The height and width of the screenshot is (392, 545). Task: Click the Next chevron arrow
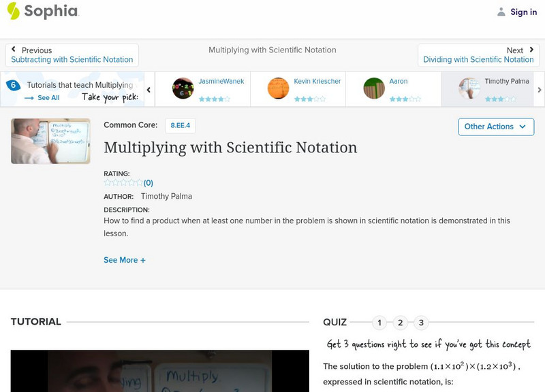(532, 50)
